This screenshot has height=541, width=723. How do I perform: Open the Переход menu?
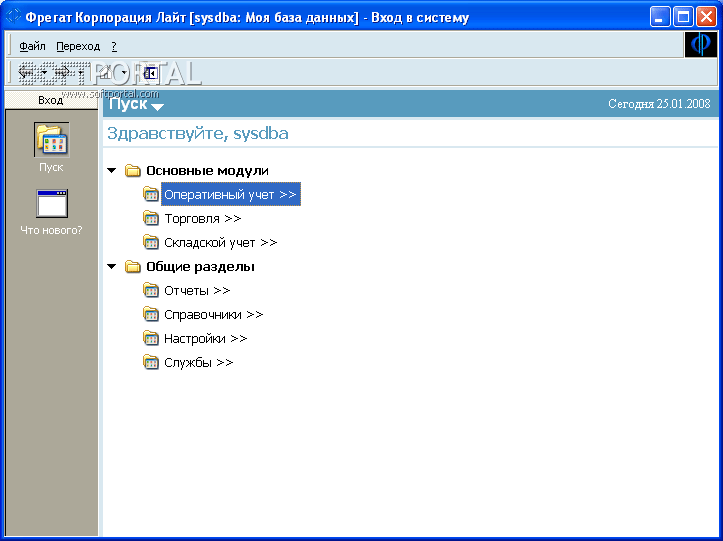point(78,46)
